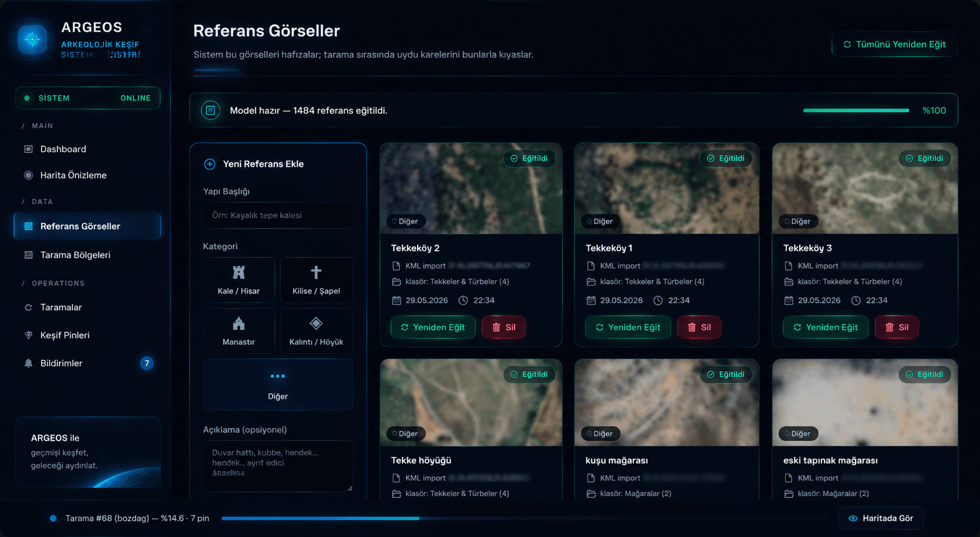The width and height of the screenshot is (980, 537).
Task: Focus the Yapı Başlığı input field
Action: [x=278, y=216]
